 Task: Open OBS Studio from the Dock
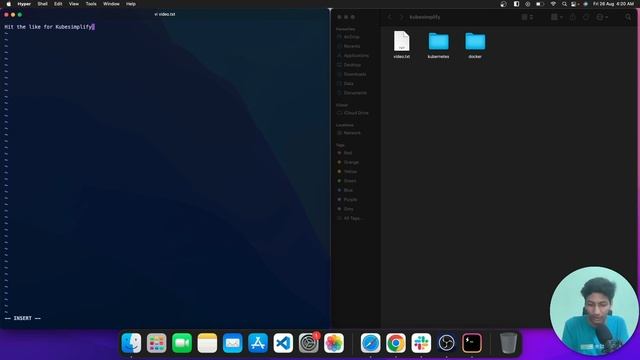tap(447, 343)
